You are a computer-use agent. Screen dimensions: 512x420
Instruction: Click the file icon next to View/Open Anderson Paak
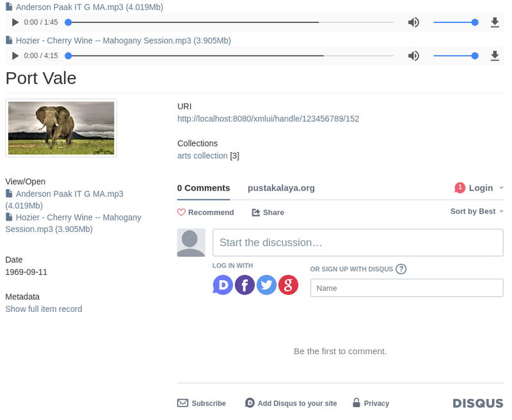[9, 193]
